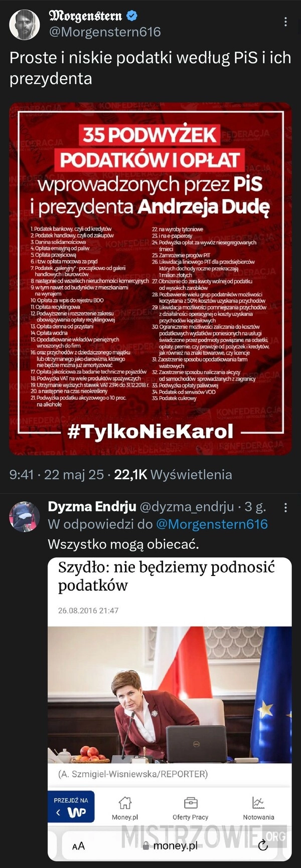Tap the Przejdź na WP back button

tap(71, 807)
